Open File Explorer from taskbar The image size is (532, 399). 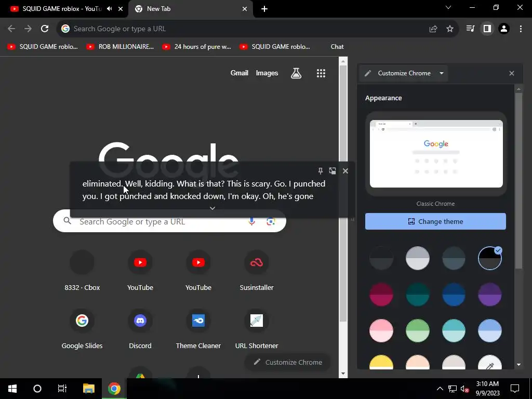pos(88,389)
